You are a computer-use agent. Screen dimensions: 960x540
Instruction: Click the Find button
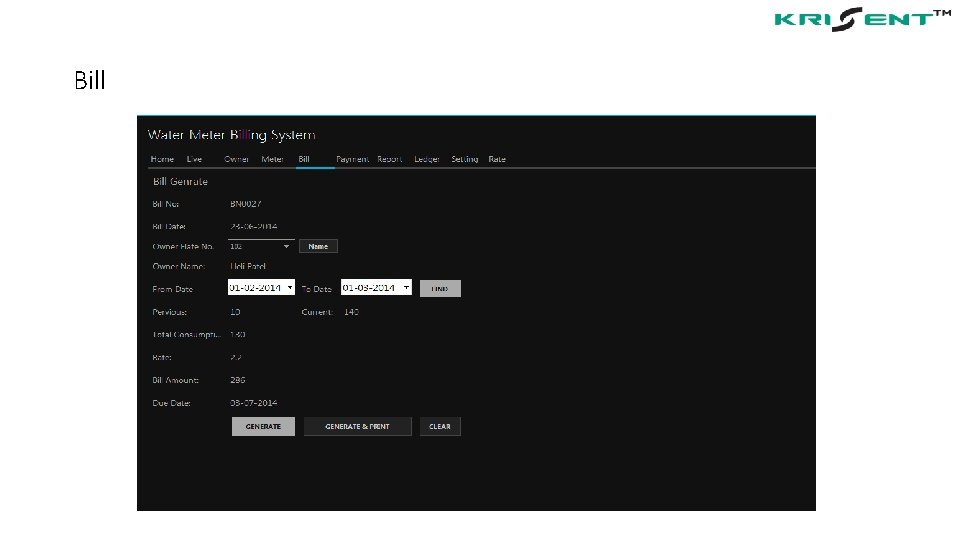pos(440,288)
